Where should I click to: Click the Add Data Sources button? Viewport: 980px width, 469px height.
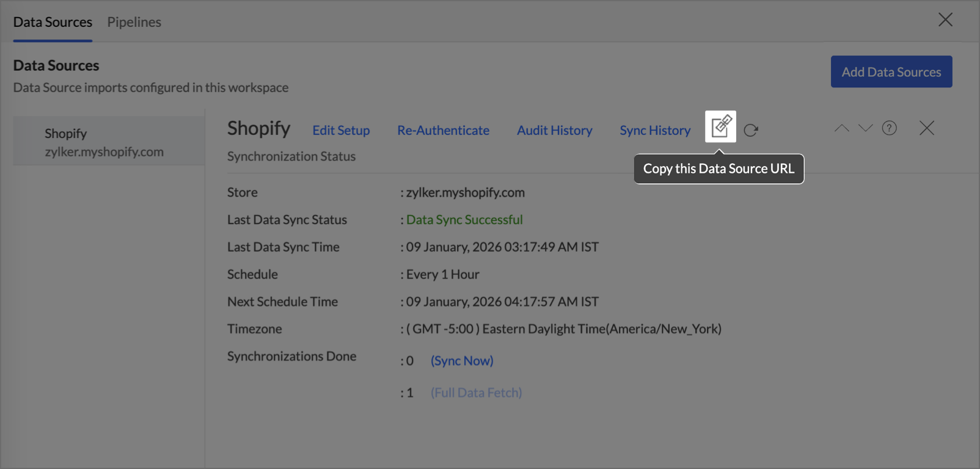[x=891, y=72]
